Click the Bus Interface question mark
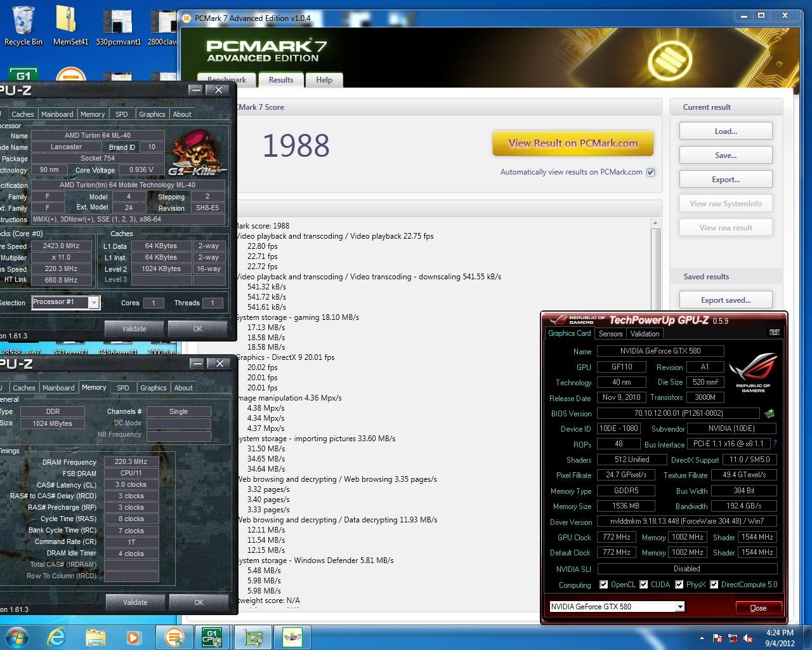 point(775,444)
